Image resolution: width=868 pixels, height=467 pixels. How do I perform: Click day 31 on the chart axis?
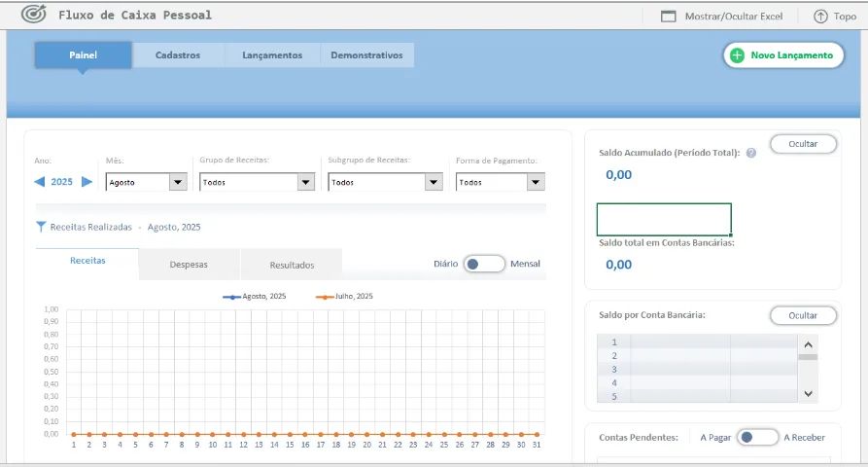[537, 445]
